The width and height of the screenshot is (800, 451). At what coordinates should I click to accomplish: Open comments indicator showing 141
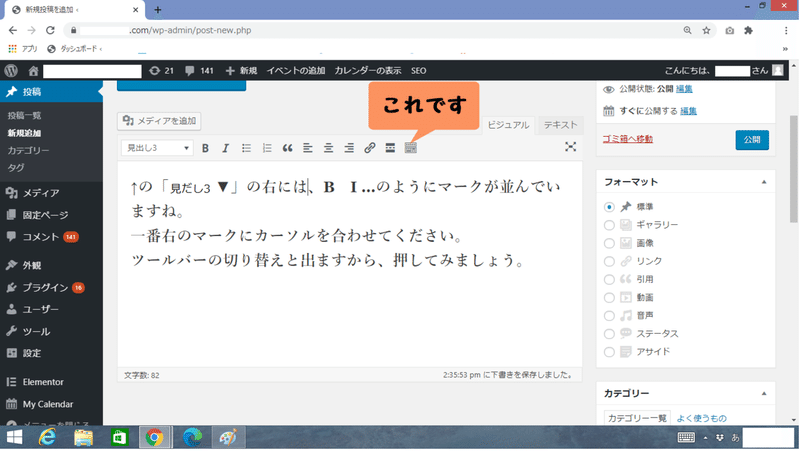click(199, 70)
